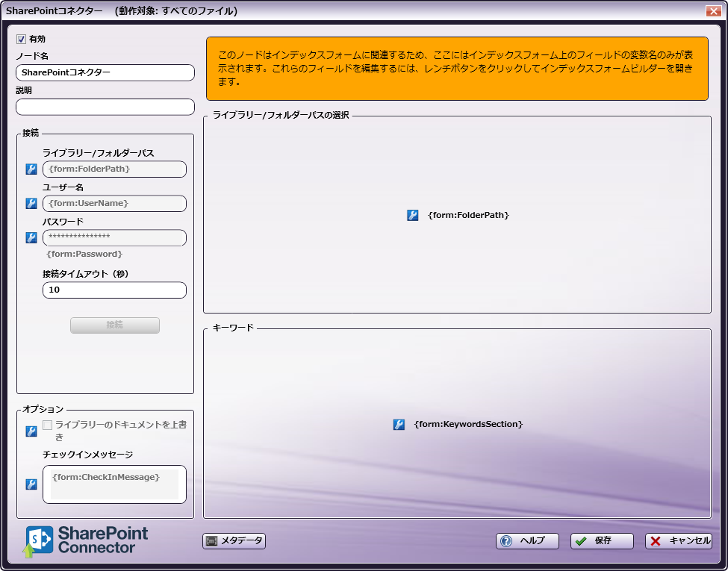This screenshot has width=728, height=571.
Task: Click the {form:FolderPath} input field
Action: coord(115,169)
